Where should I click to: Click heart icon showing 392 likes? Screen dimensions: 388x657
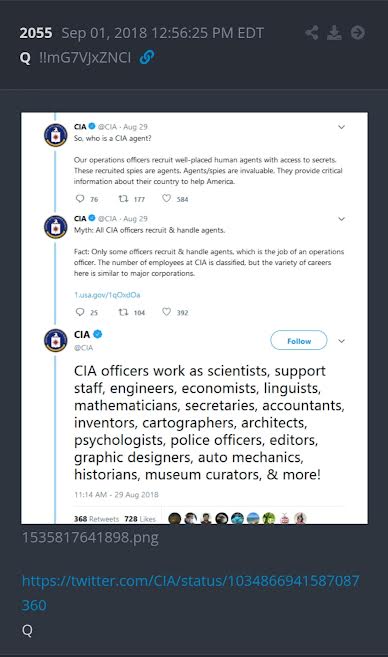pyautogui.click(x=166, y=311)
